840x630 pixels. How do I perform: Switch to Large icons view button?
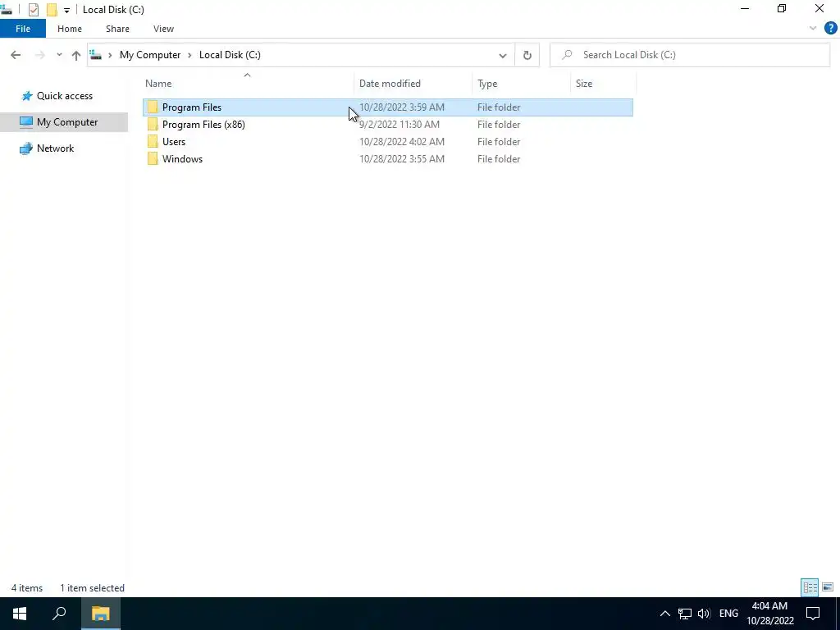coord(828,587)
